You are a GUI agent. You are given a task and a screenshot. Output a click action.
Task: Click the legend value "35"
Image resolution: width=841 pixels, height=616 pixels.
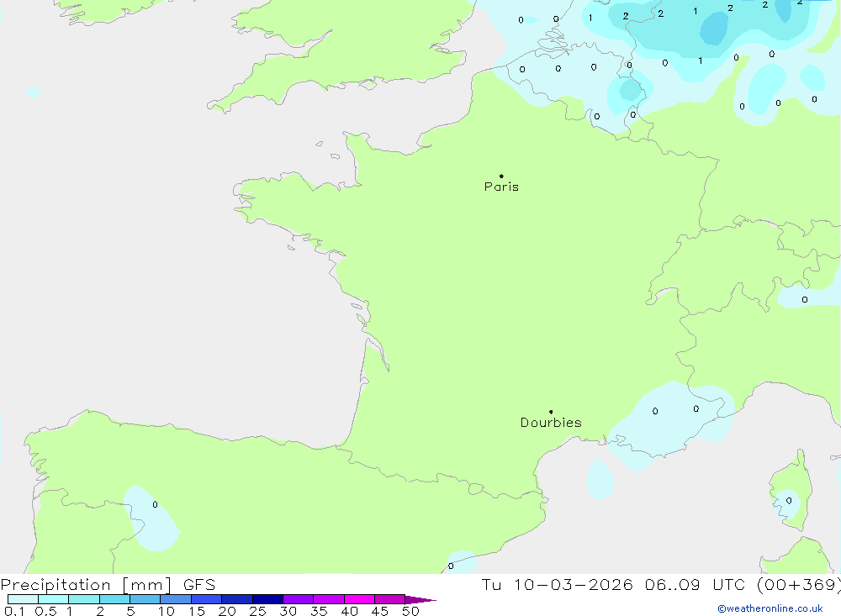point(319,611)
